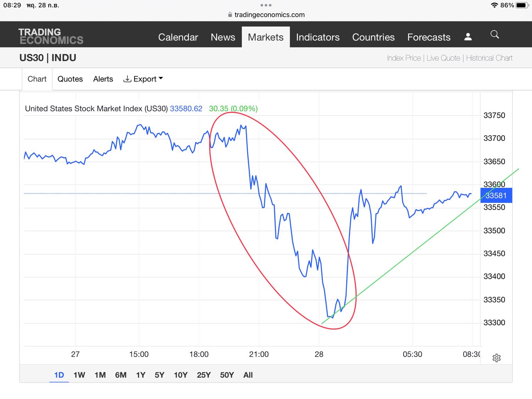This screenshot has width=532, height=399.
Task: Go to the Calendar menu
Action: (178, 37)
